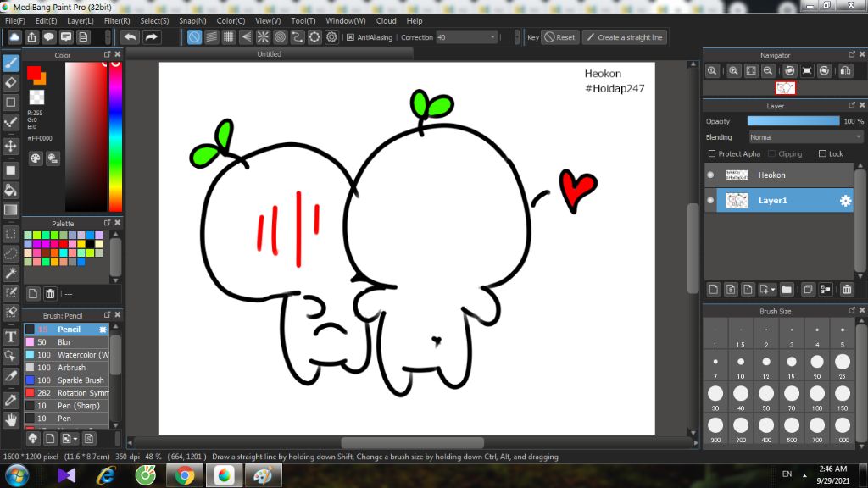Open the cloud save icon in the toolbar
Screen dimensions: 868x488
(x=14, y=37)
